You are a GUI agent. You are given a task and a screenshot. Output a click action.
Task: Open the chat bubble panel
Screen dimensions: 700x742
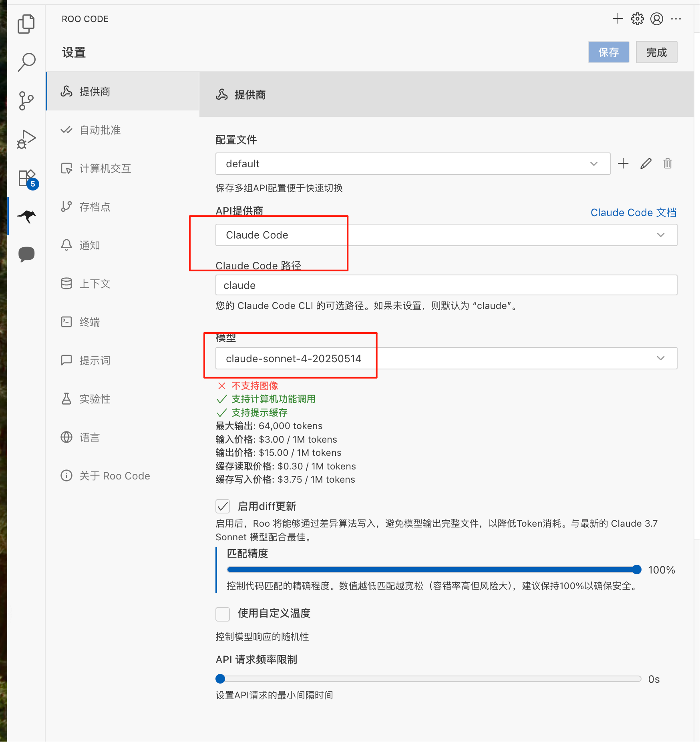point(26,254)
